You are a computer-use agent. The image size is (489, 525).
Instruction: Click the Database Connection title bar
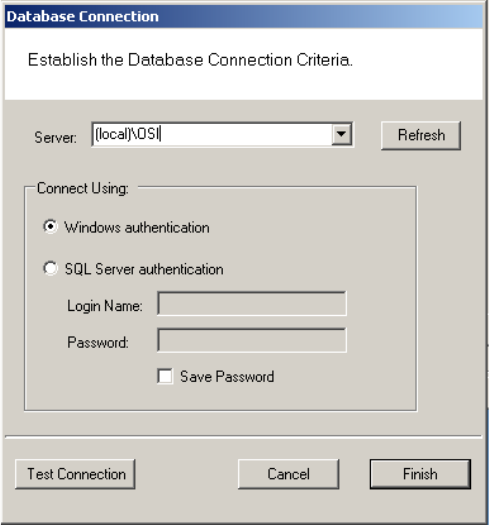coord(244,16)
